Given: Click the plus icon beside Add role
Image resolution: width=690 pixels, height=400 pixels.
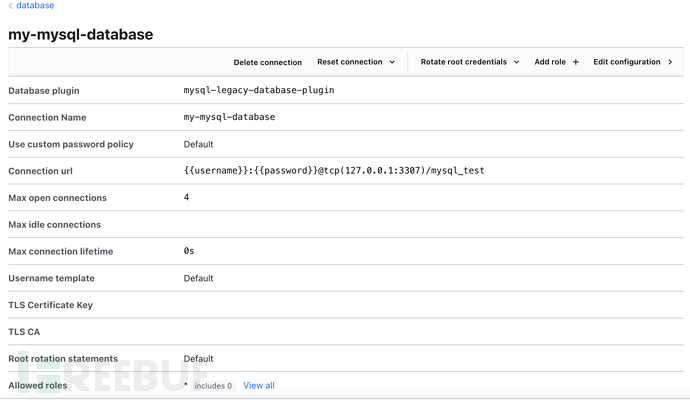Looking at the screenshot, I should click(x=576, y=62).
